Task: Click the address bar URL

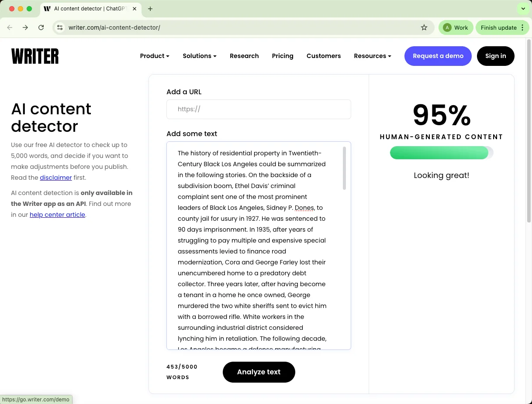Action: pyautogui.click(x=114, y=27)
